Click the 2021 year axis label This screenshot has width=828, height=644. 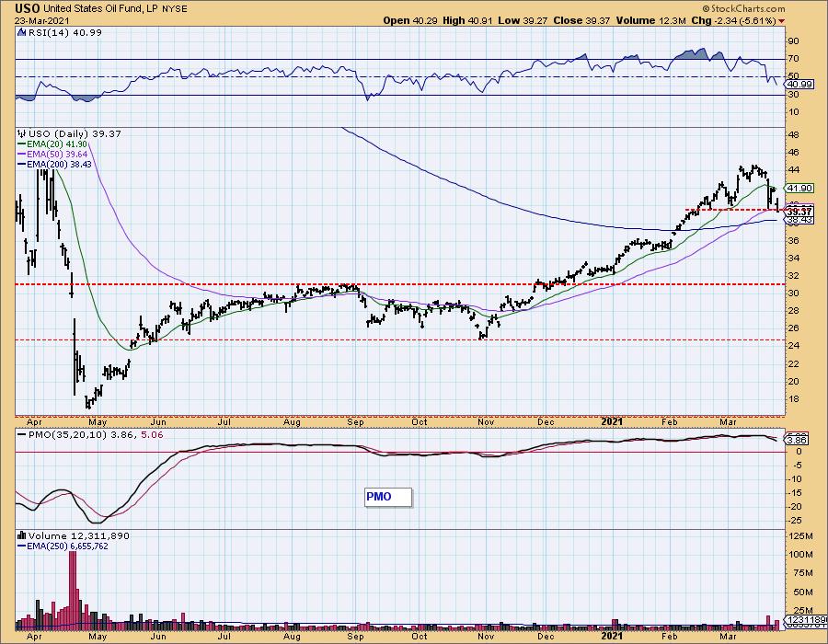coord(612,421)
